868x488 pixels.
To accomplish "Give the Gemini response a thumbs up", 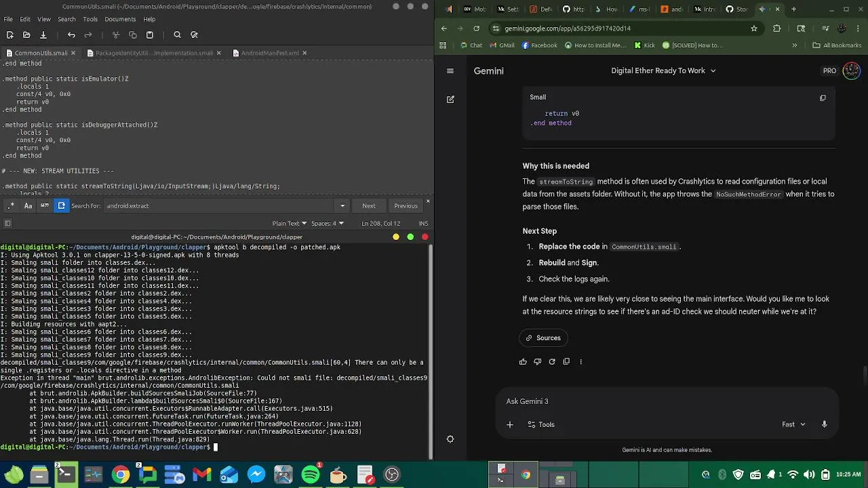I will 523,362.
